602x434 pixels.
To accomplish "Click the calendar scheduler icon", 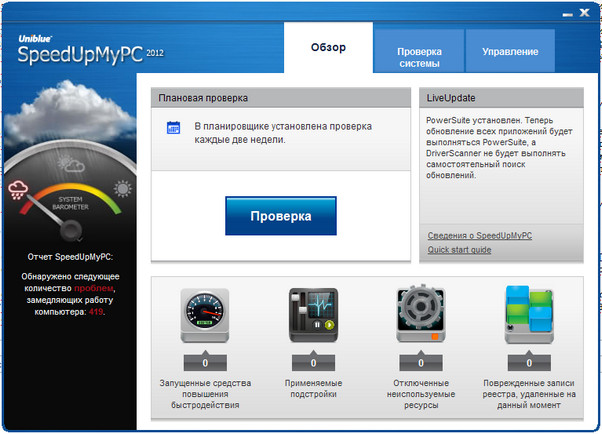I will pos(173,128).
